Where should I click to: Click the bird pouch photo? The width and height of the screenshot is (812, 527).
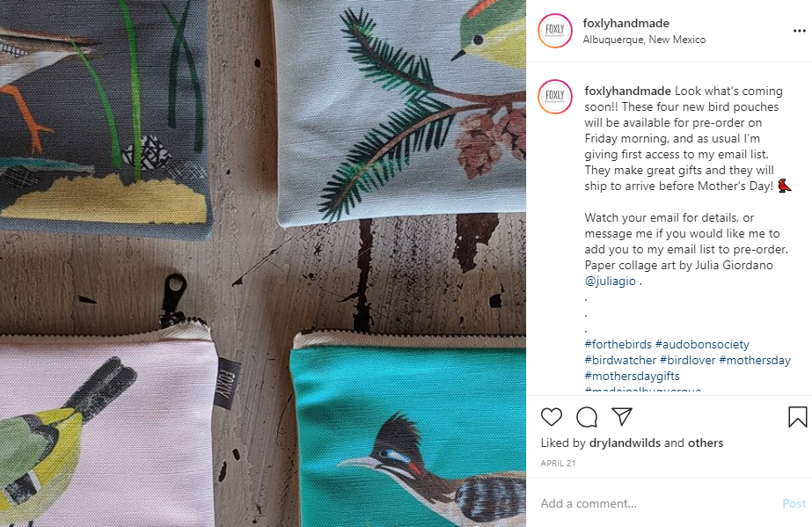[263, 264]
